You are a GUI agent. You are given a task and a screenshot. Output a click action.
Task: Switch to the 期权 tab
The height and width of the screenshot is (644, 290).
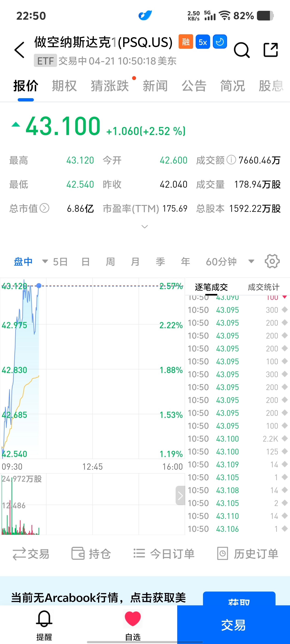coord(64,86)
